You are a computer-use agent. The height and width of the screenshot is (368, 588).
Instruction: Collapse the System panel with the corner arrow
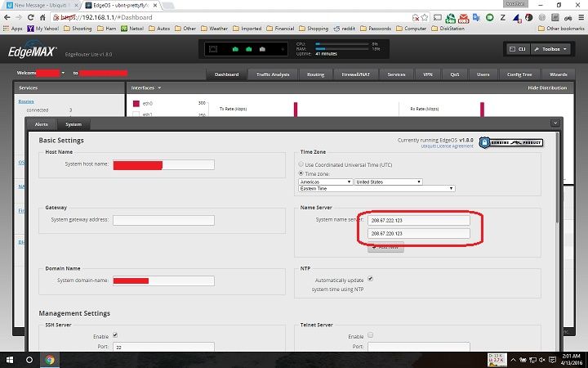coord(555,123)
